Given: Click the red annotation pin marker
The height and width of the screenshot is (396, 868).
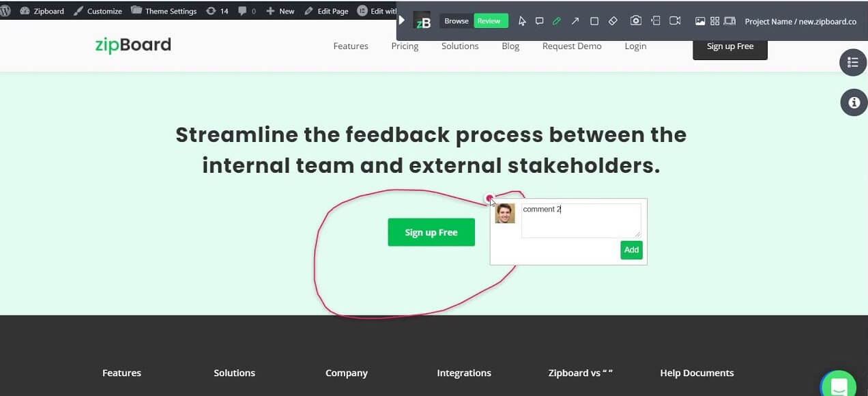Looking at the screenshot, I should tap(489, 199).
